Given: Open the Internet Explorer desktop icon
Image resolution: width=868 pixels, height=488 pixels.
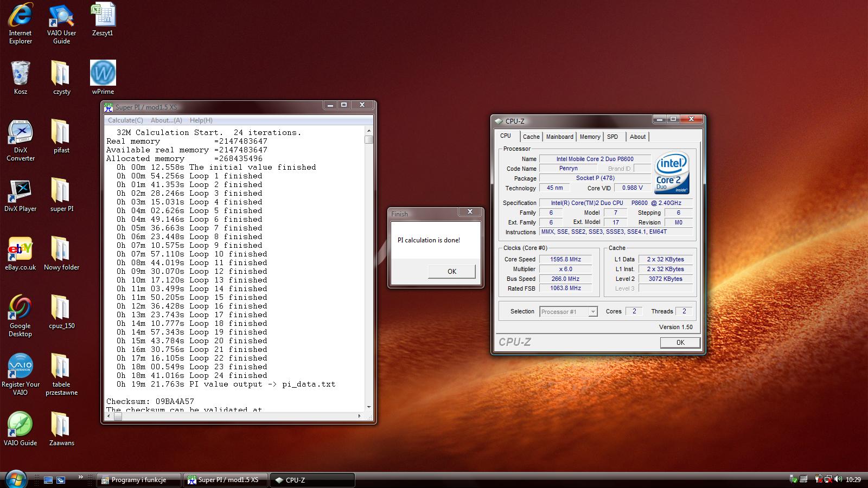Looking at the screenshot, I should pyautogui.click(x=21, y=23).
